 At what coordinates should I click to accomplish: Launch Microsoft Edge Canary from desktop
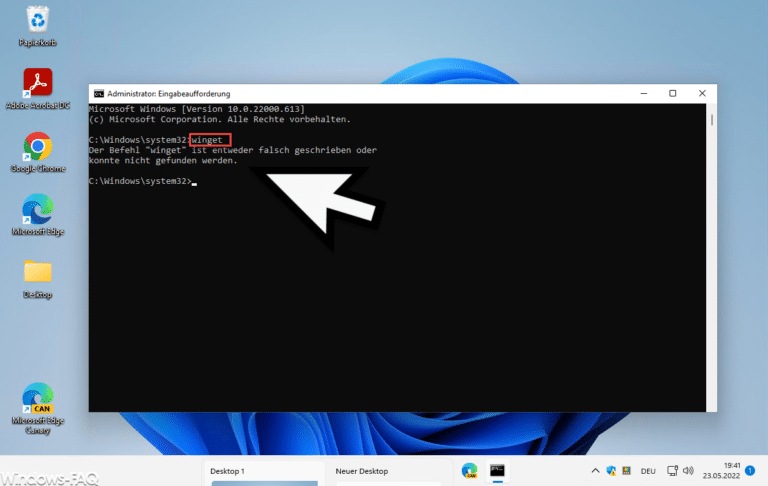tap(37, 398)
